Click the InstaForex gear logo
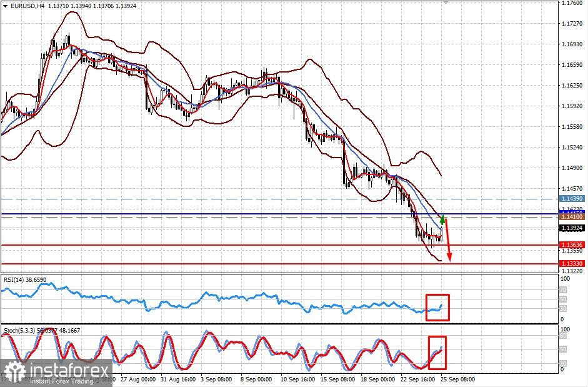 click(x=14, y=373)
